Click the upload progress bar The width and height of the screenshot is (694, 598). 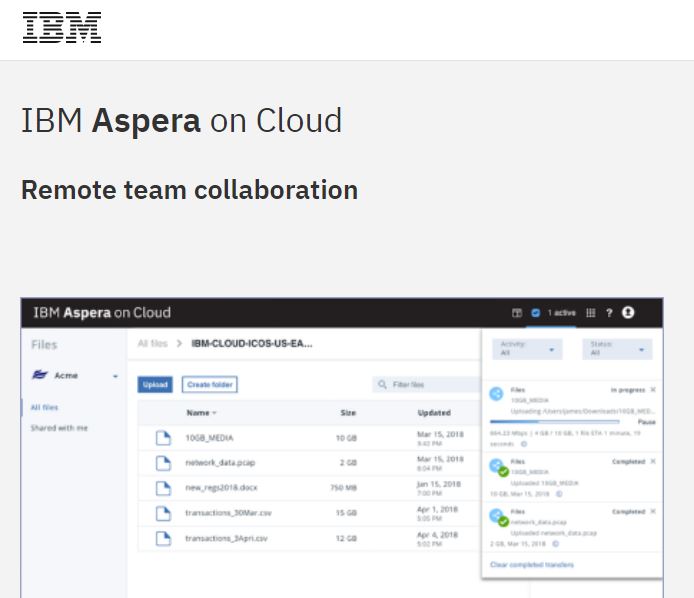555,422
